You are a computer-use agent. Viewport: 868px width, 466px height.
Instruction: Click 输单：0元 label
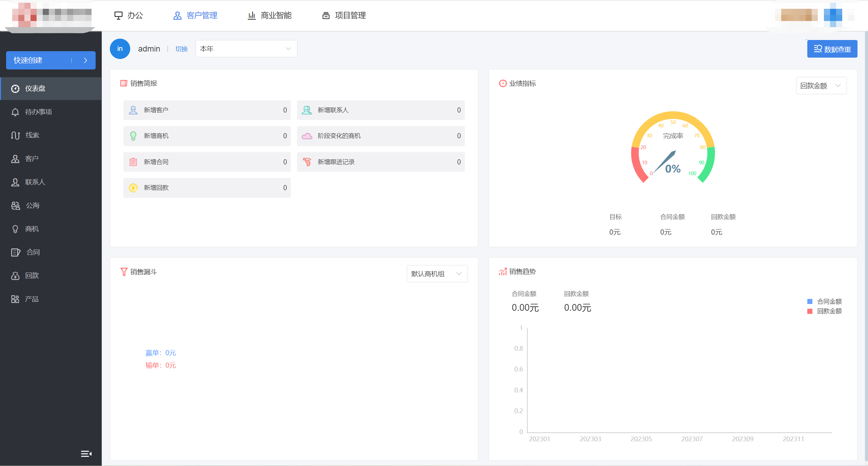[161, 365]
